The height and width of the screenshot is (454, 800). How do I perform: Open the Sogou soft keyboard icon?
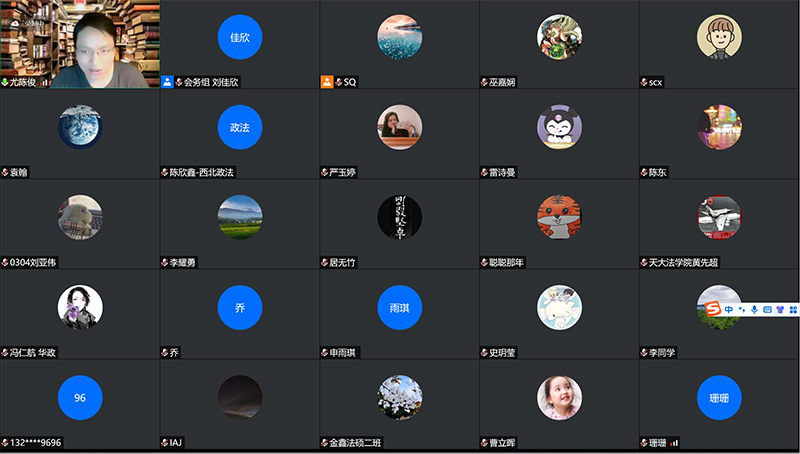(767, 310)
